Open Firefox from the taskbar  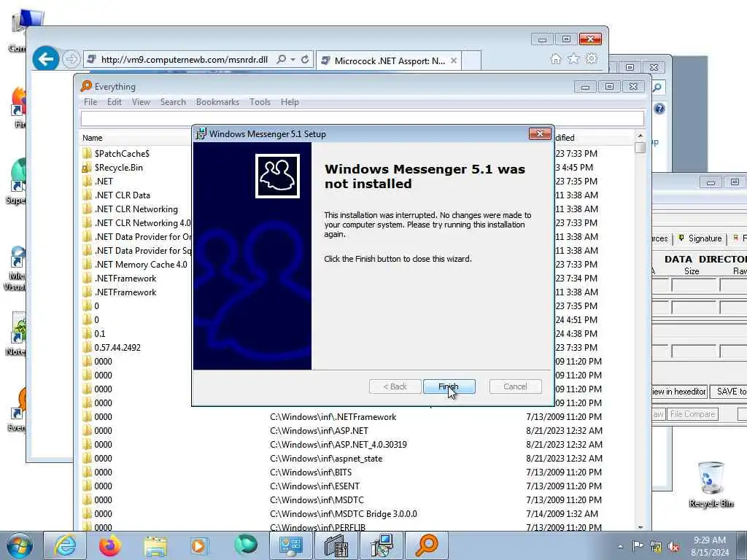tap(110, 545)
